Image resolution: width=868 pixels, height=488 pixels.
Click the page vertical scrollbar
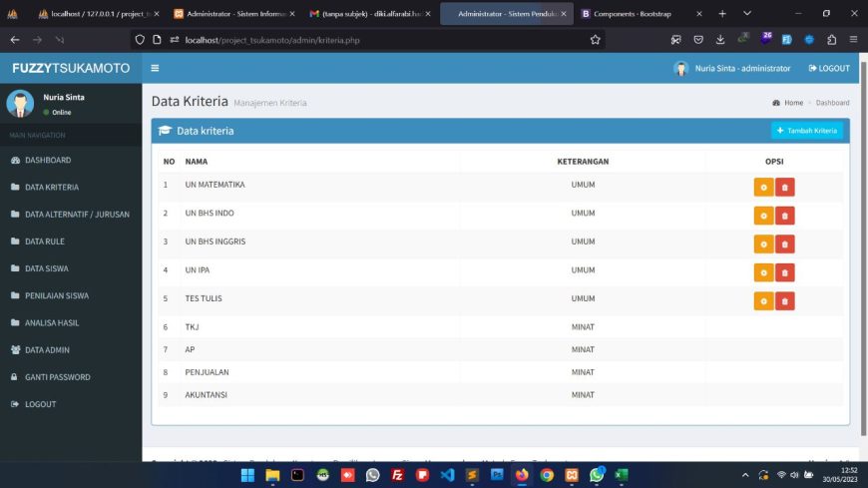[x=864, y=249]
